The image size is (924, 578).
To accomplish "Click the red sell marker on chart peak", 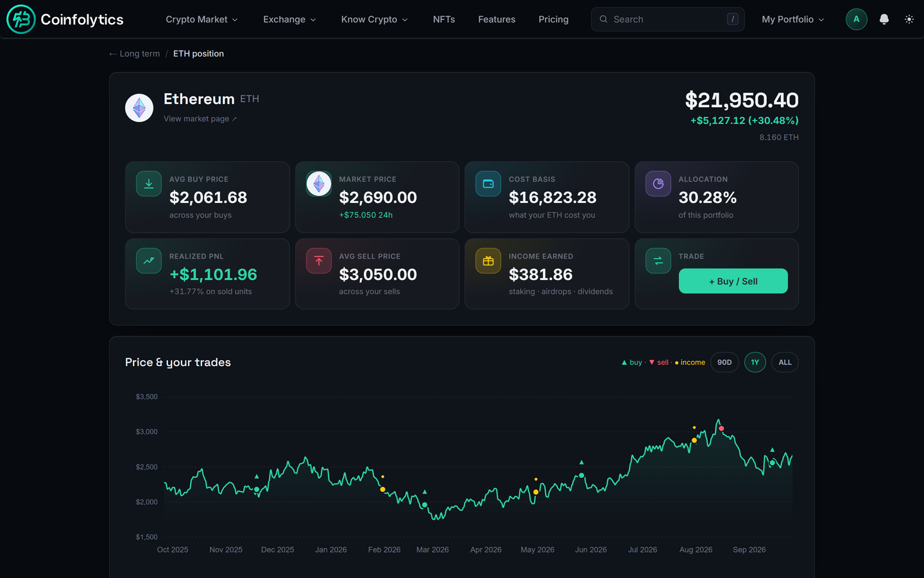I will [722, 428].
